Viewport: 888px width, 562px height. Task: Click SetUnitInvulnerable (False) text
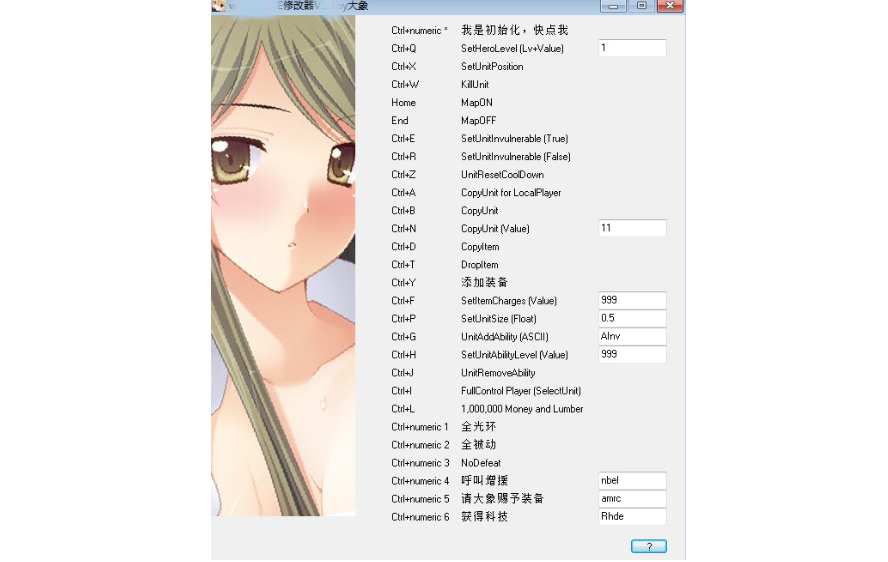(x=515, y=157)
